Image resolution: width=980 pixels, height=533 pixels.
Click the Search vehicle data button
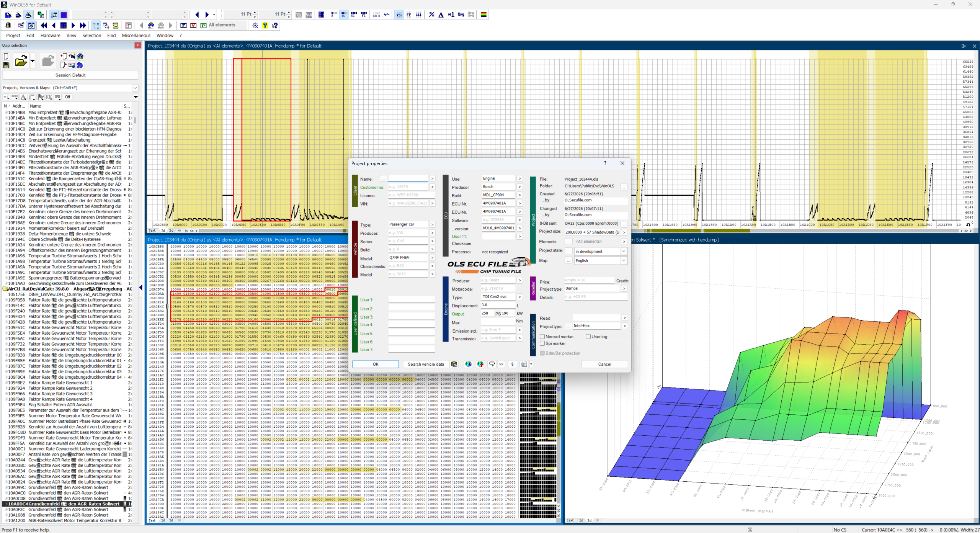[426, 364]
